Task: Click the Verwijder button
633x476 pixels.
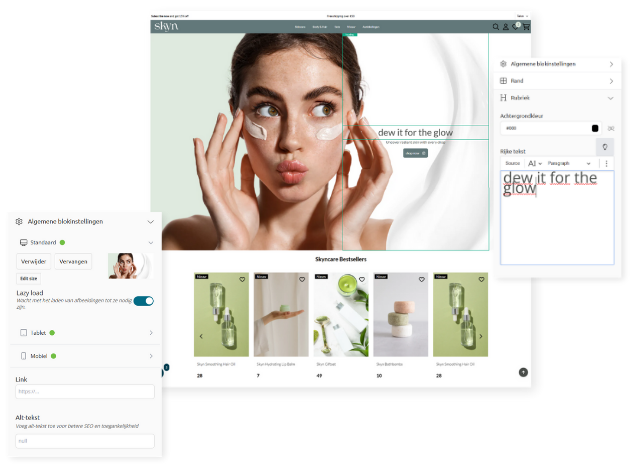Action: click(x=34, y=261)
